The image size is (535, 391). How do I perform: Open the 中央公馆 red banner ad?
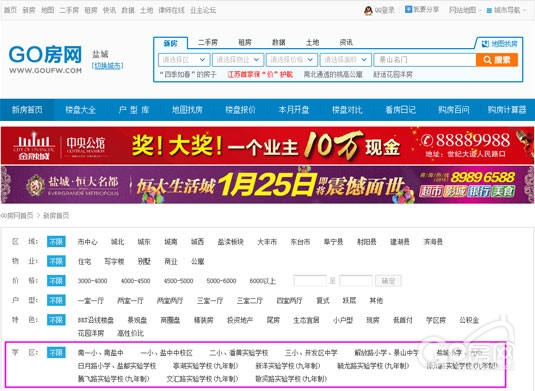(268, 146)
